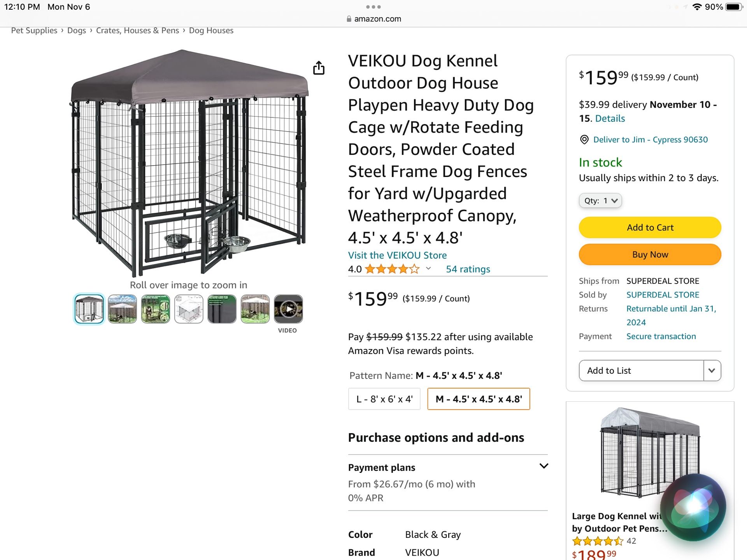Viewport: 747px width, 560px height.
Task: Visit the VEIKOU Store link
Action: (x=397, y=255)
